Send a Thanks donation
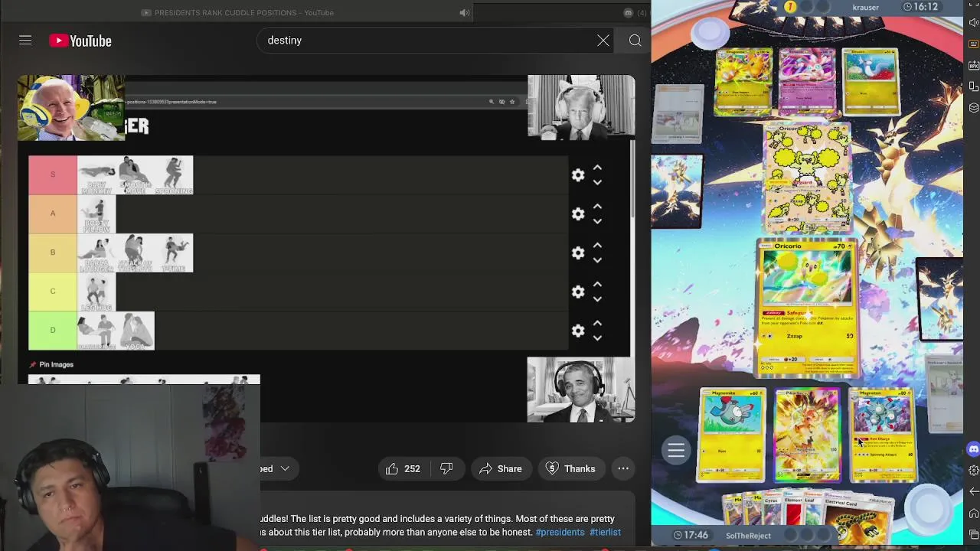 click(x=570, y=468)
